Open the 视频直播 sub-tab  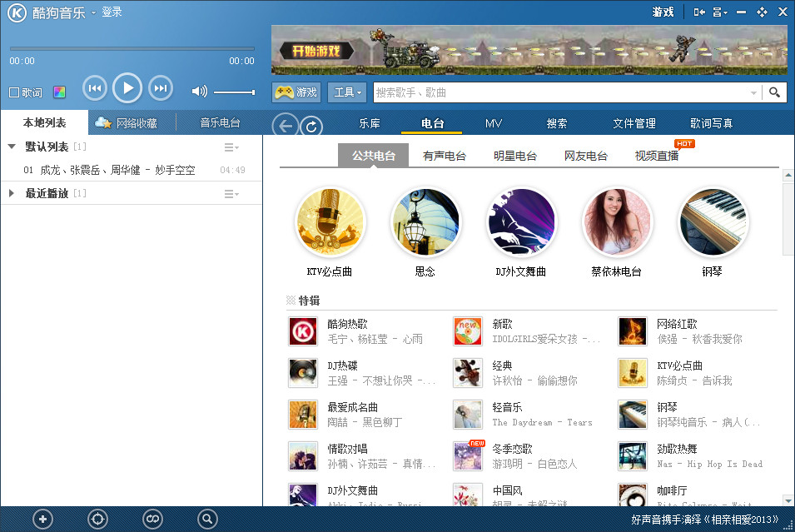(x=657, y=156)
